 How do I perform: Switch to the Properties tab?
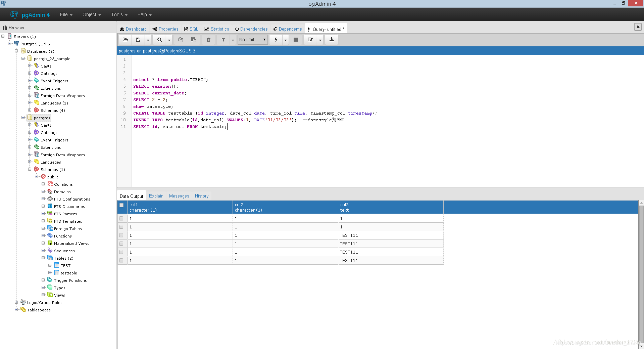[x=165, y=29]
